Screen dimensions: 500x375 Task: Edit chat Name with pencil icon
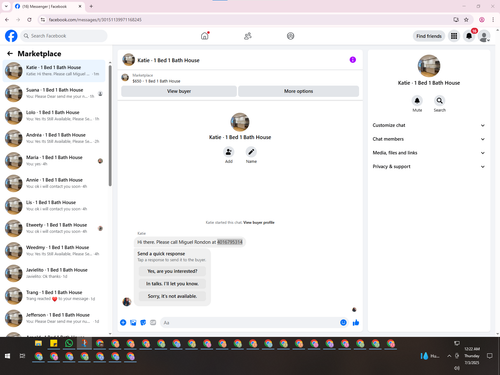click(251, 152)
